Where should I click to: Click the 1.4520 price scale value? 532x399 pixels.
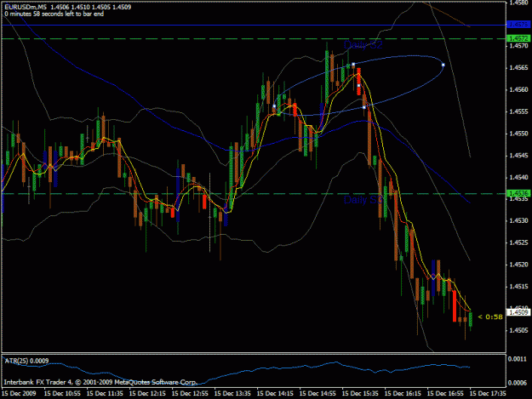pos(519,265)
